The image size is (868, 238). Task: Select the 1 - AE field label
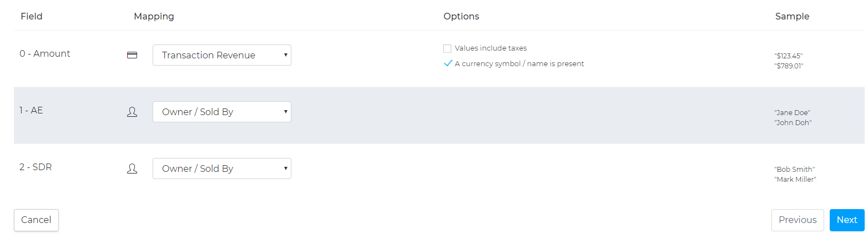[31, 110]
